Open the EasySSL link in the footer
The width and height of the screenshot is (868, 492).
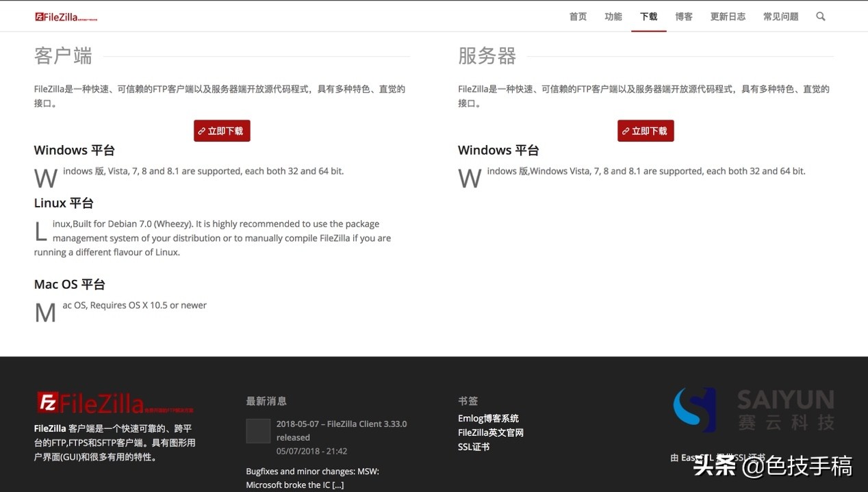pos(696,457)
